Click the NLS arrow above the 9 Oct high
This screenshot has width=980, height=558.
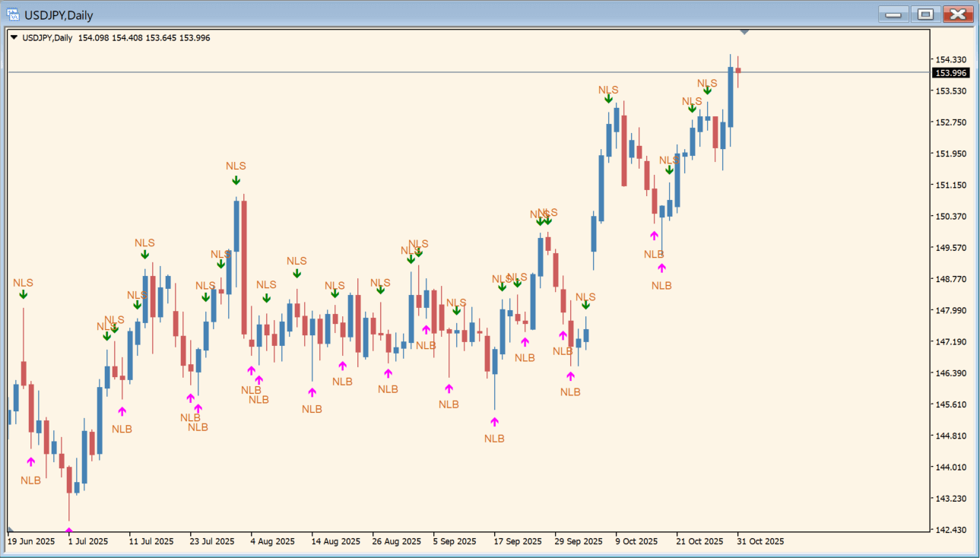click(608, 98)
